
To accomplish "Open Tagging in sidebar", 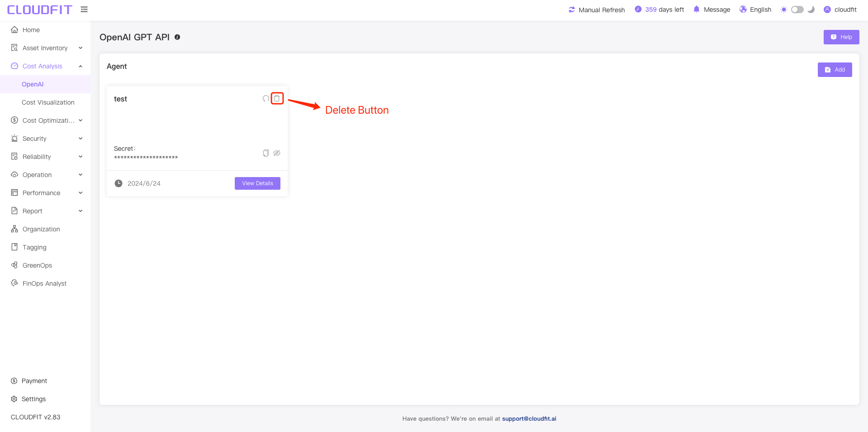I will [x=45, y=247].
